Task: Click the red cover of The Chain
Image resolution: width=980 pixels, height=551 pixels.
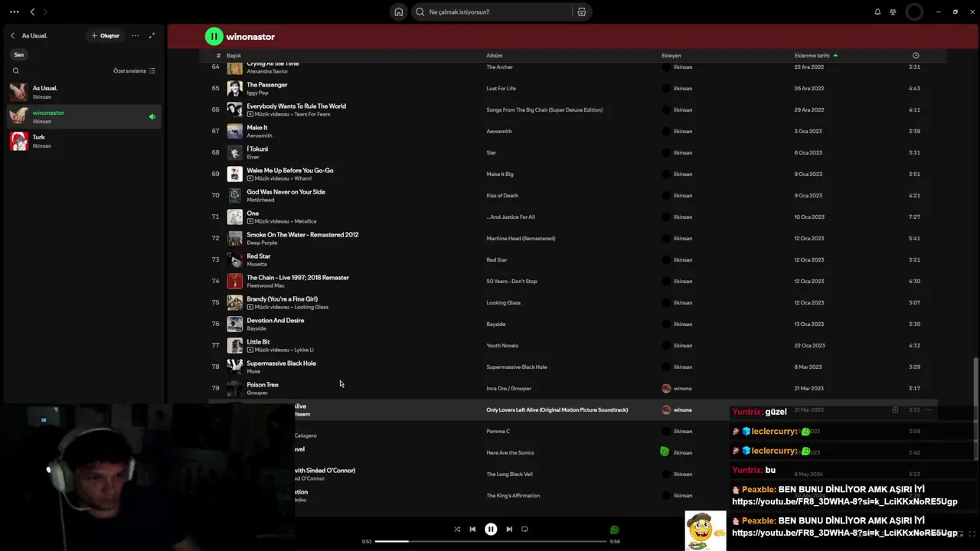Action: (x=234, y=281)
